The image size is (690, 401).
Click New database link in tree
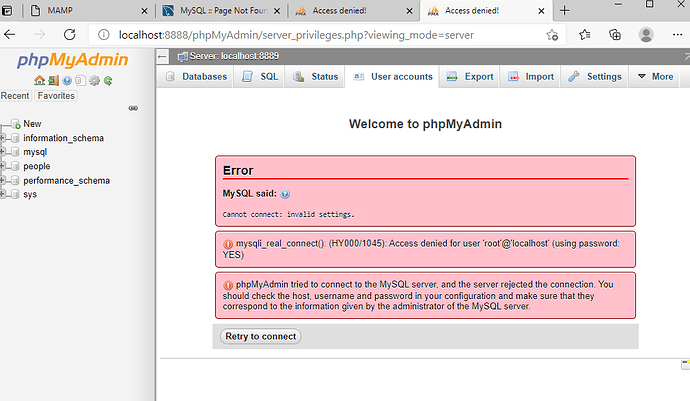point(32,124)
